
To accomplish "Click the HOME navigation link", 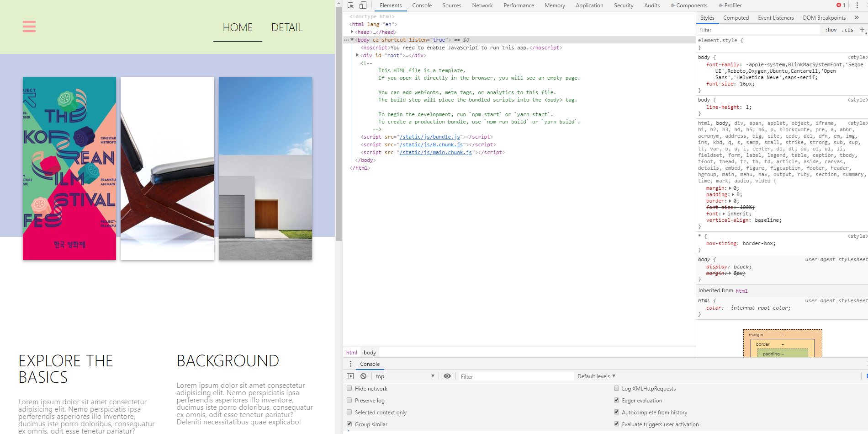I will [x=238, y=27].
